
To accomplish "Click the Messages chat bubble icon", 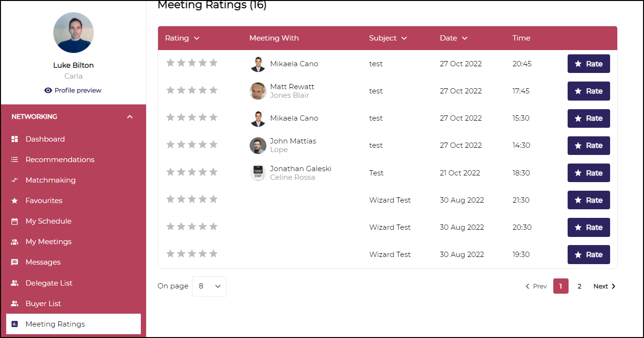I will coord(15,262).
